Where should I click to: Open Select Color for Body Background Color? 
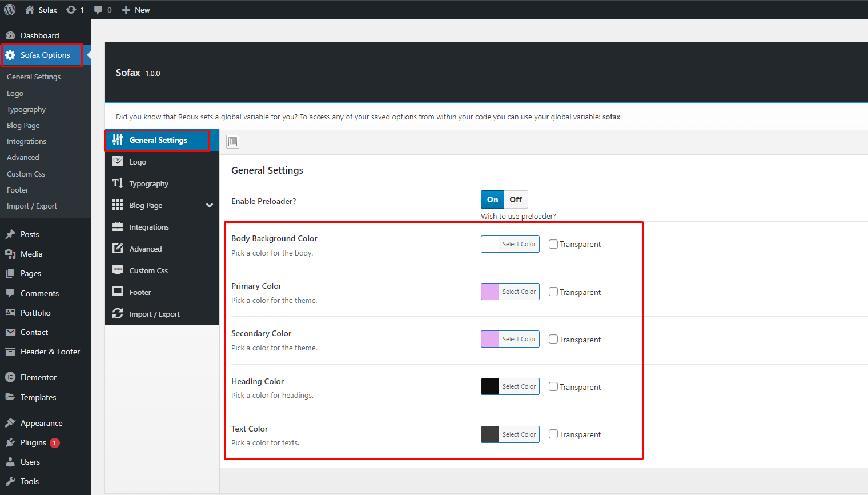(519, 244)
